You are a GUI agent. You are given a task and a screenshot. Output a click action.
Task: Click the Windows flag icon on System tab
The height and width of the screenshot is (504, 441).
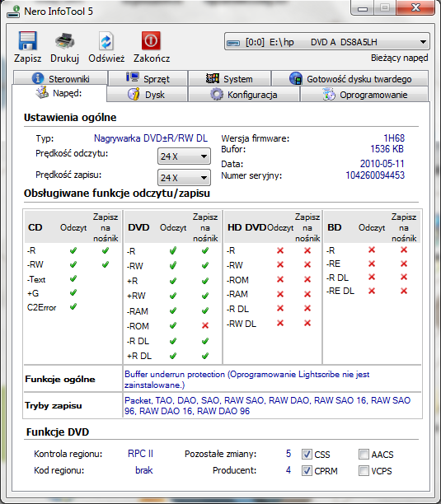pyautogui.click(x=213, y=78)
